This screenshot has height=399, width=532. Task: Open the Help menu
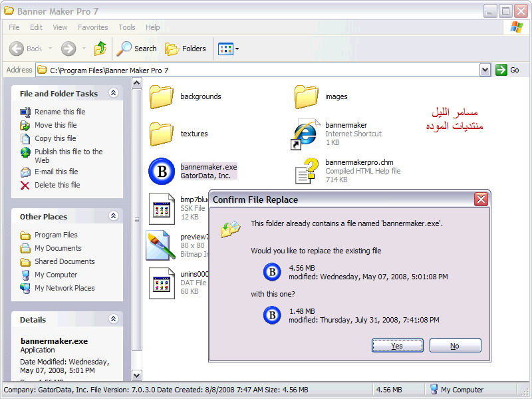coord(153,27)
